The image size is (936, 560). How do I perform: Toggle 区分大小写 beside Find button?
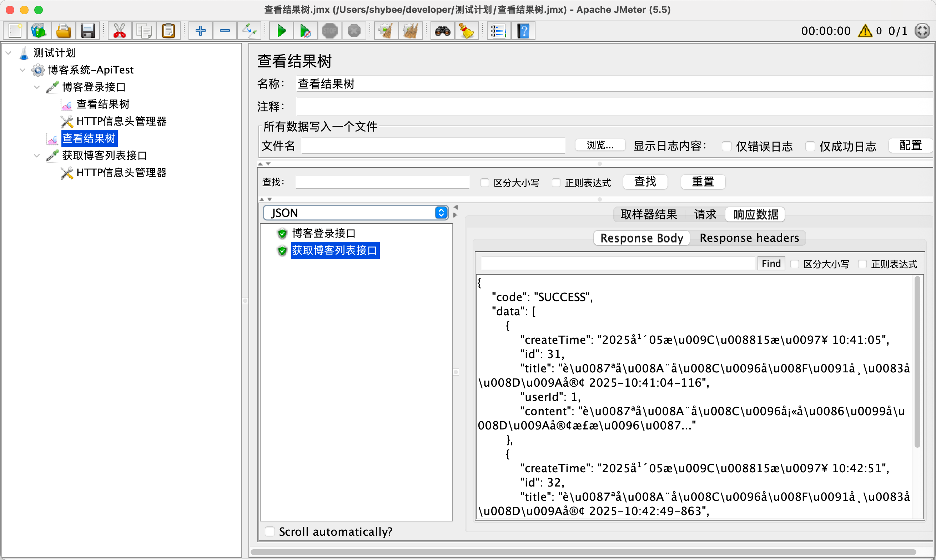794,264
